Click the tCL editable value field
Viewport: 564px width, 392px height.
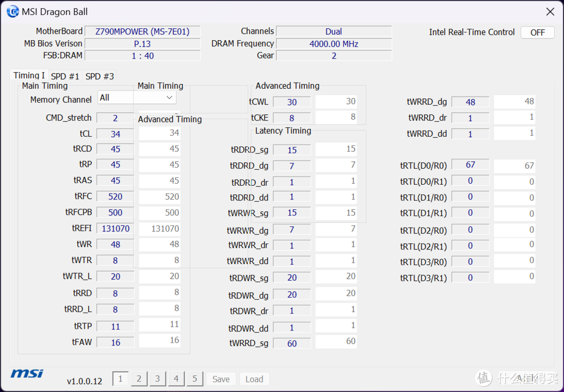(115, 134)
